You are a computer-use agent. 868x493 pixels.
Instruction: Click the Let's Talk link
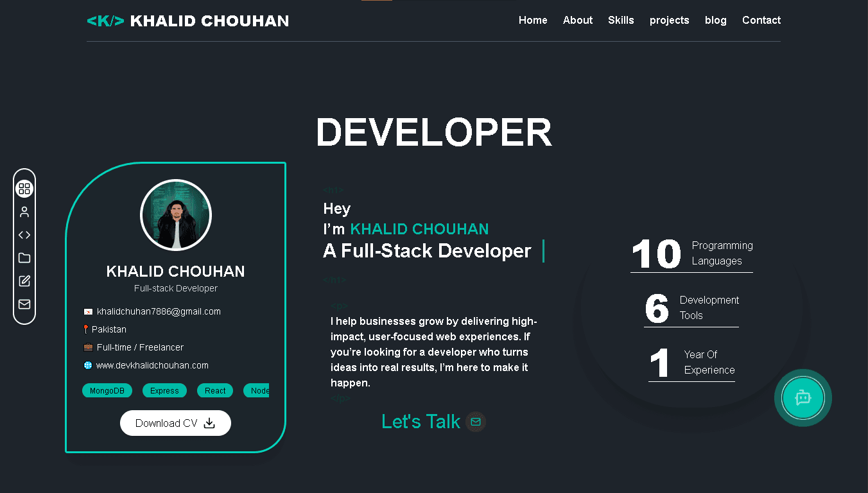(x=421, y=422)
